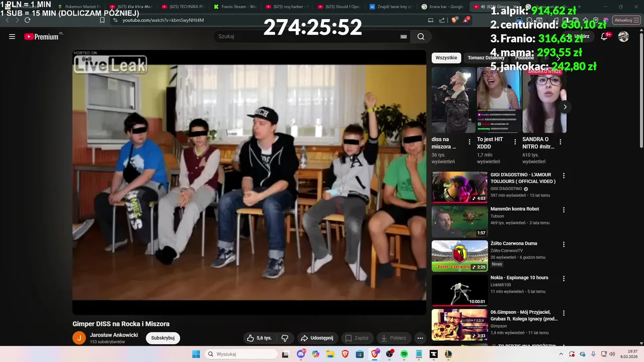Image resolution: width=644 pixels, height=362 pixels.
Task: Open the on-screen keyboard in search
Action: (404, 36)
